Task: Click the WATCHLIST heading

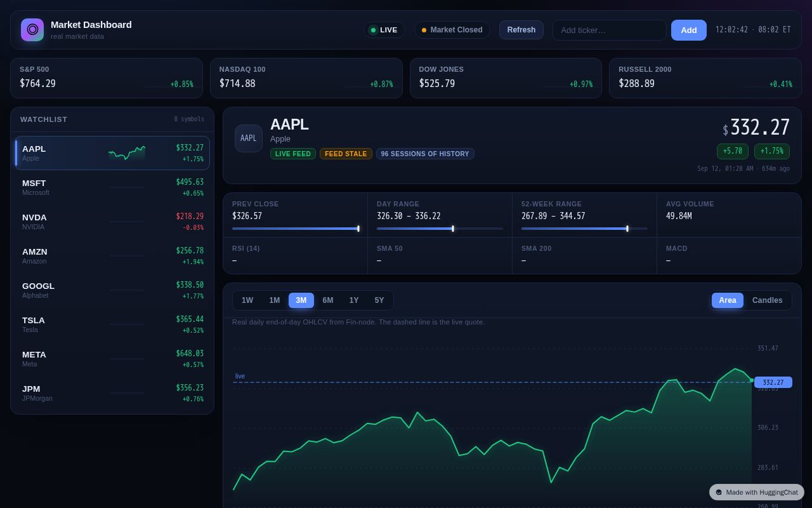Action: coord(44,119)
